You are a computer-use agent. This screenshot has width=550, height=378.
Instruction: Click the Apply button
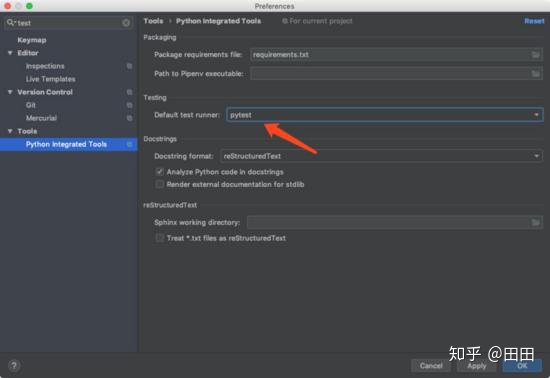(477, 366)
